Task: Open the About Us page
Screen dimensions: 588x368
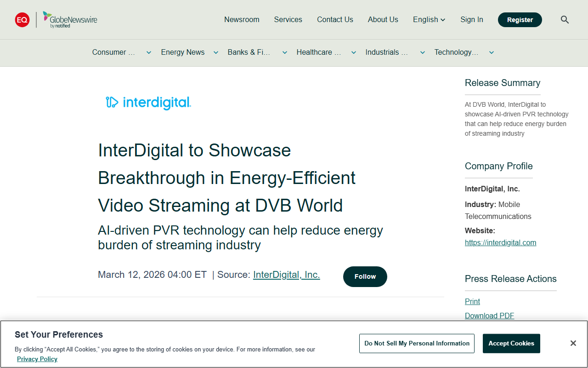Action: click(x=383, y=20)
